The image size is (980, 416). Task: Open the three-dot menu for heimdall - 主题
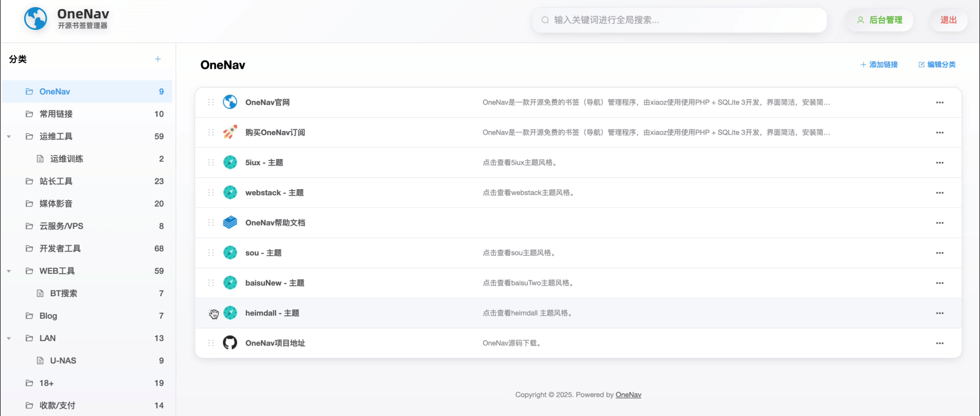coord(940,313)
